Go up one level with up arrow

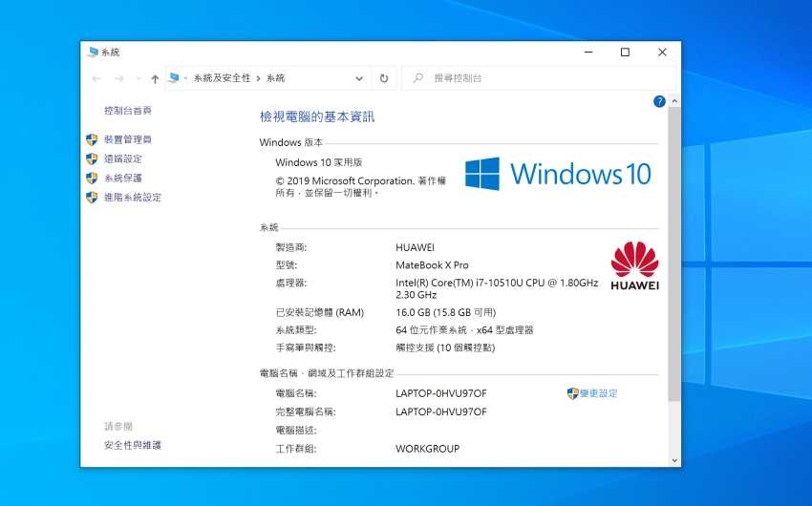pos(155,78)
